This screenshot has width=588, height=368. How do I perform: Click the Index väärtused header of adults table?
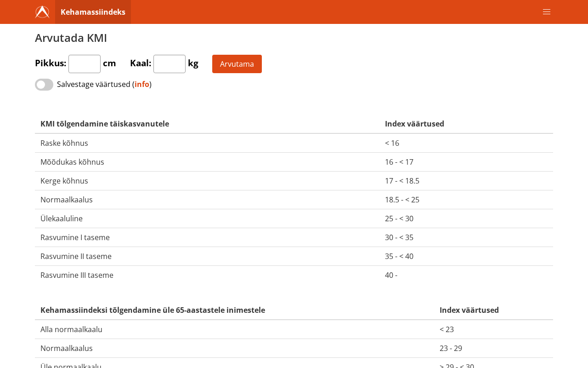pyautogui.click(x=414, y=124)
